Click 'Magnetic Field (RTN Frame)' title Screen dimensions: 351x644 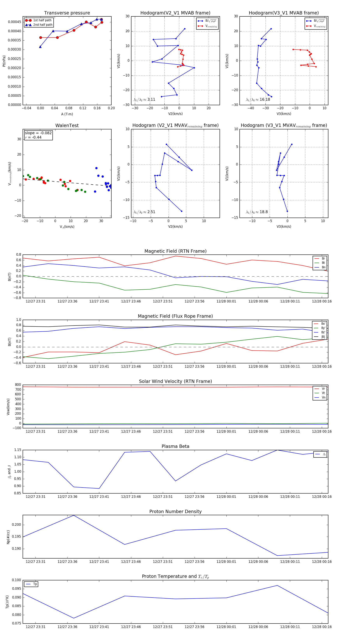175,251
